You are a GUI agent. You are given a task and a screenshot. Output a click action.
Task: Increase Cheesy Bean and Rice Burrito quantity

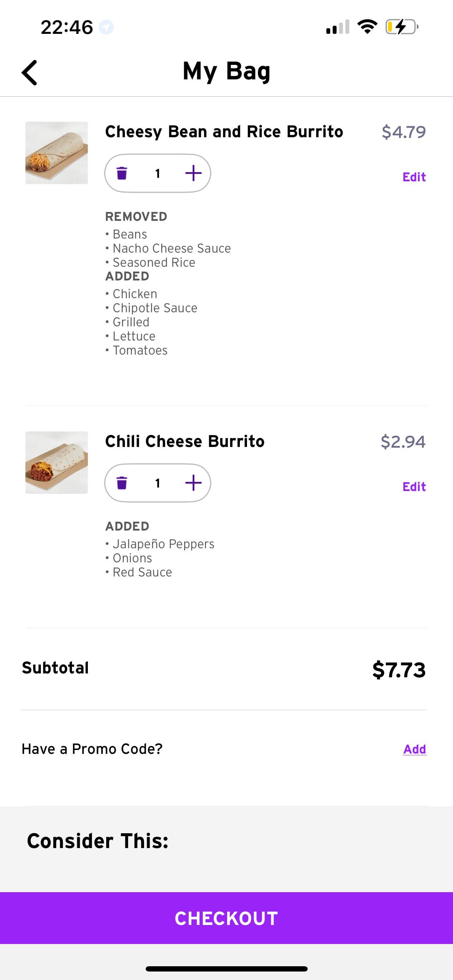[193, 173]
